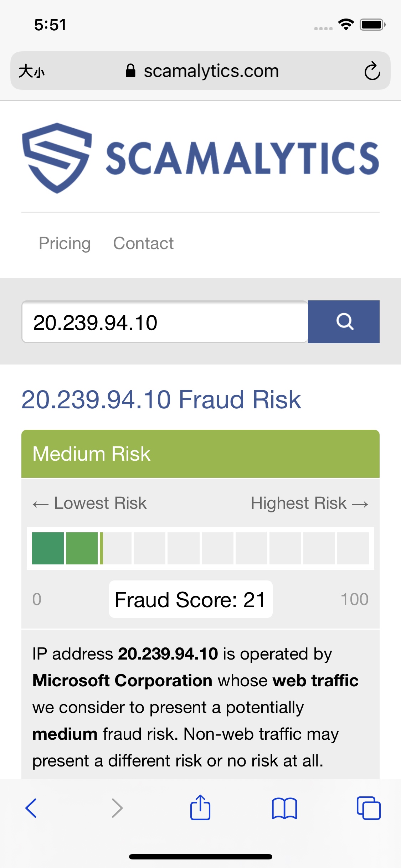Open the Safari share sheet
Screen dimensions: 401x868
[200, 807]
